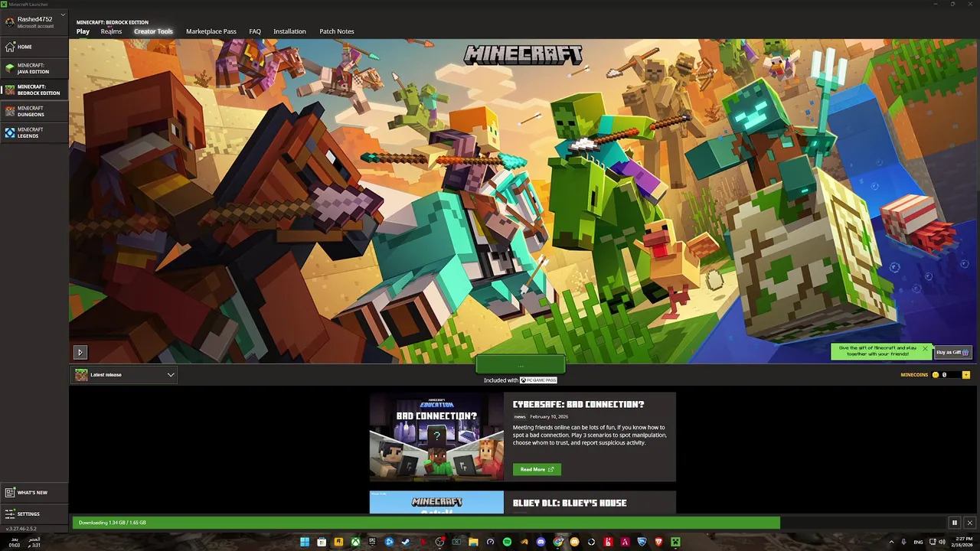Click Buy as Gift button
The height and width of the screenshot is (551, 980).
click(953, 352)
